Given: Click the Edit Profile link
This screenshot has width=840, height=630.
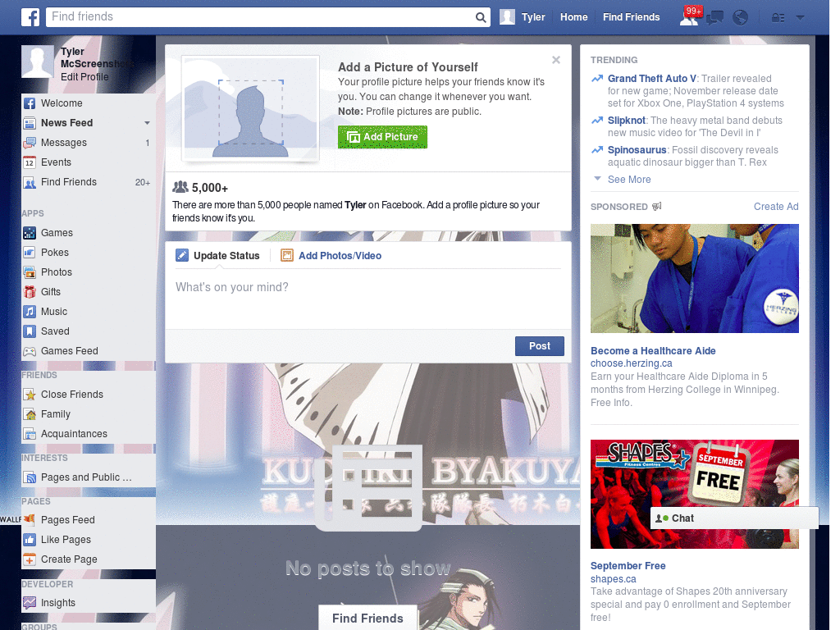Looking at the screenshot, I should 84,76.
